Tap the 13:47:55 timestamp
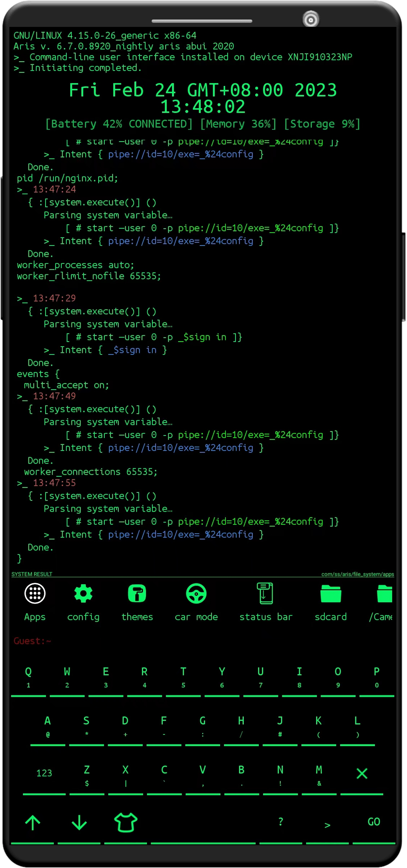407x868 pixels. point(54,483)
